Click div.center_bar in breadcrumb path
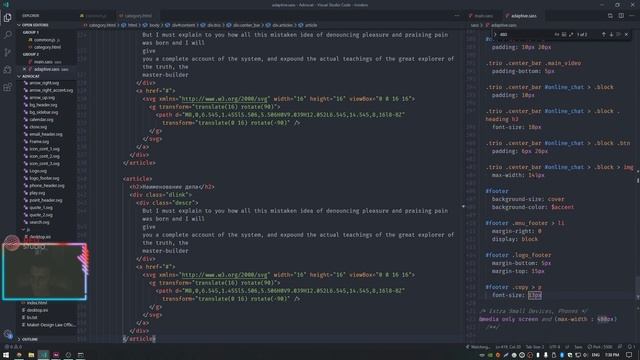 [247, 25]
